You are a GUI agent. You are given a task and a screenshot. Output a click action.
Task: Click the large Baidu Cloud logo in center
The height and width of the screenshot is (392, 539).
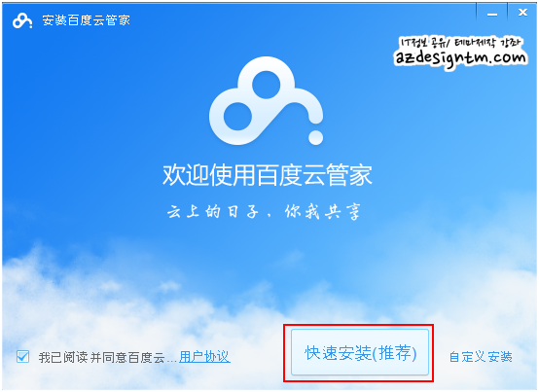267,100
